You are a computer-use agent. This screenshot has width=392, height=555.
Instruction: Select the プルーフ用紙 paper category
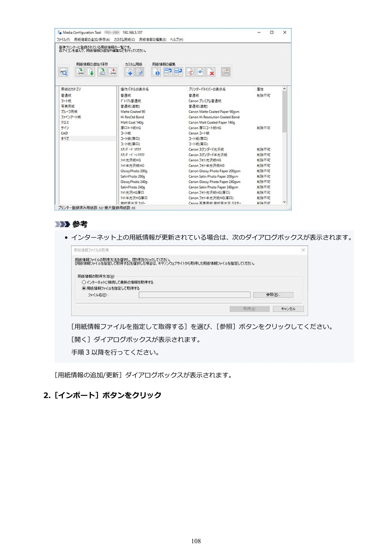coord(69,111)
